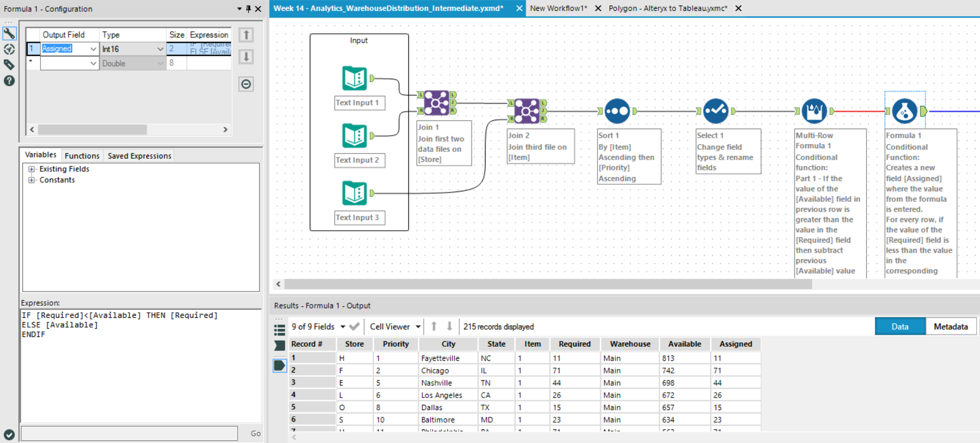Select the Text Input 1 tool icon
The image size is (980, 443).
tap(354, 78)
